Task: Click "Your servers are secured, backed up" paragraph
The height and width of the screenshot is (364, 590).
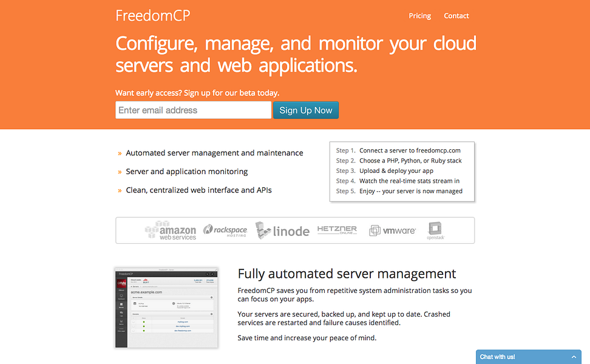Action: point(344,318)
